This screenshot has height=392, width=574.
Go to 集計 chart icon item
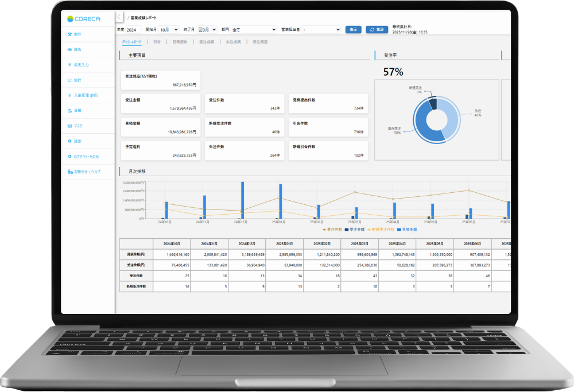tap(77, 80)
